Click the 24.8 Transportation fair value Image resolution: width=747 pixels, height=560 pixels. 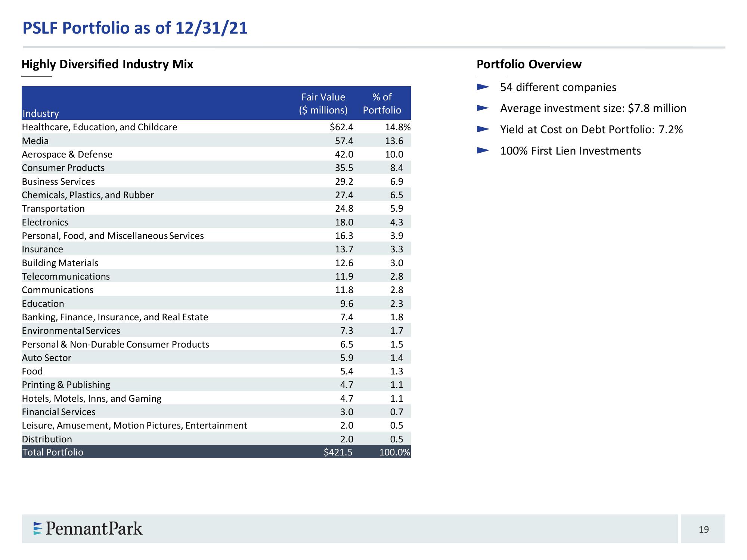point(344,209)
